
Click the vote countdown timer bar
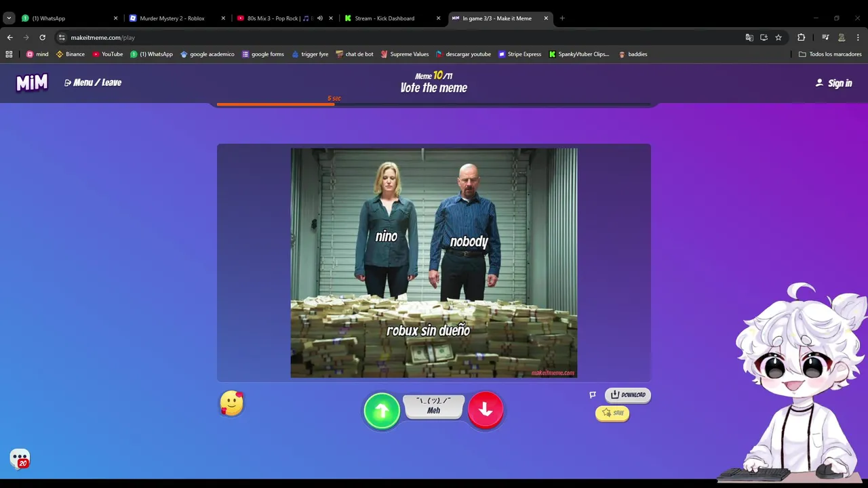[x=433, y=104]
